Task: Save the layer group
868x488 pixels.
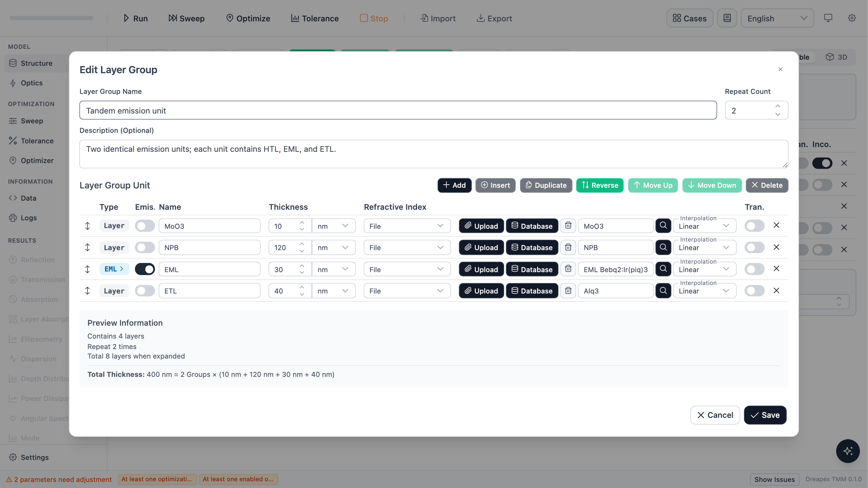Action: click(765, 415)
